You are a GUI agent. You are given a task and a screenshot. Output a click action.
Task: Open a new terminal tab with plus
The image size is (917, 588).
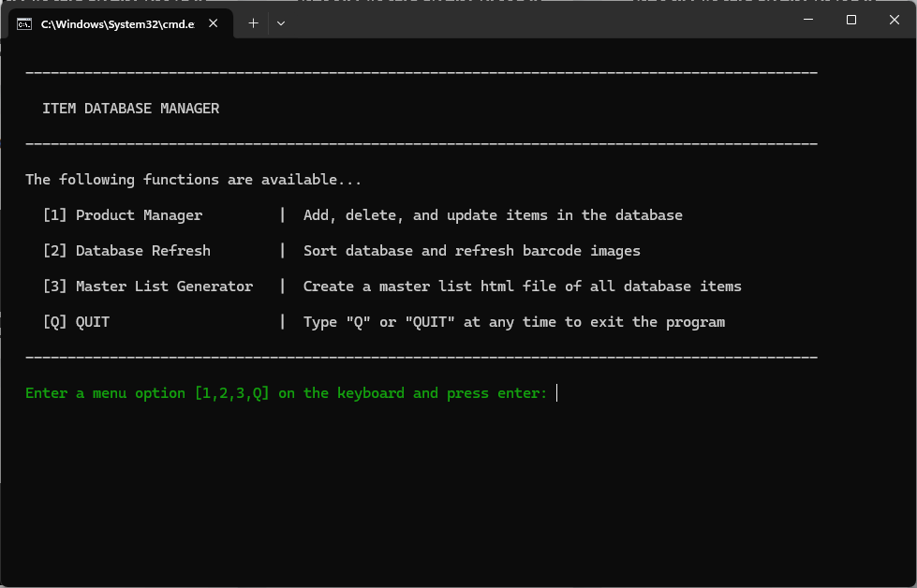click(x=253, y=23)
